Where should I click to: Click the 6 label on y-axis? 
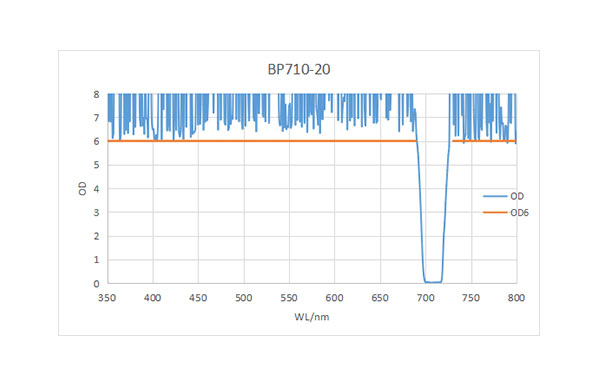(96, 142)
